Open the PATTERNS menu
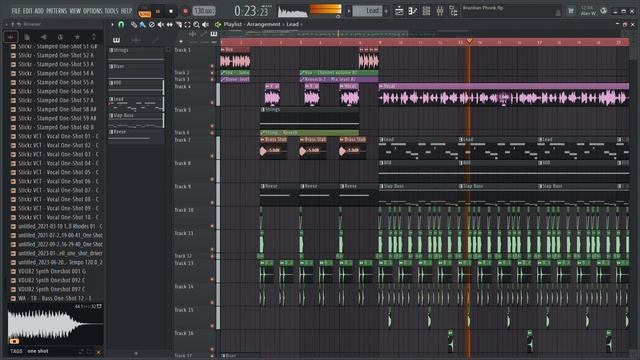 (57, 11)
